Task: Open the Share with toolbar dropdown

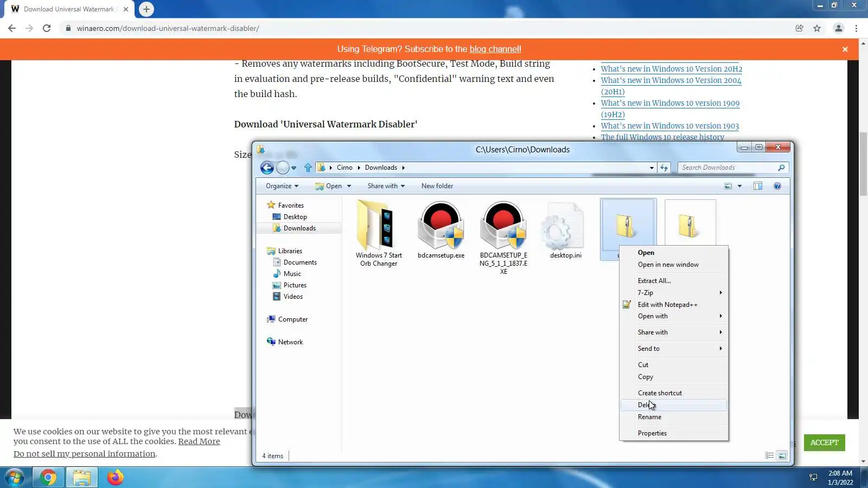Action: click(x=386, y=186)
